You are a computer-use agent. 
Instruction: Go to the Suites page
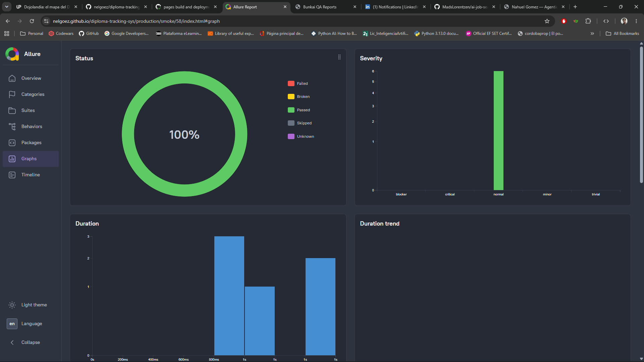click(31, 110)
